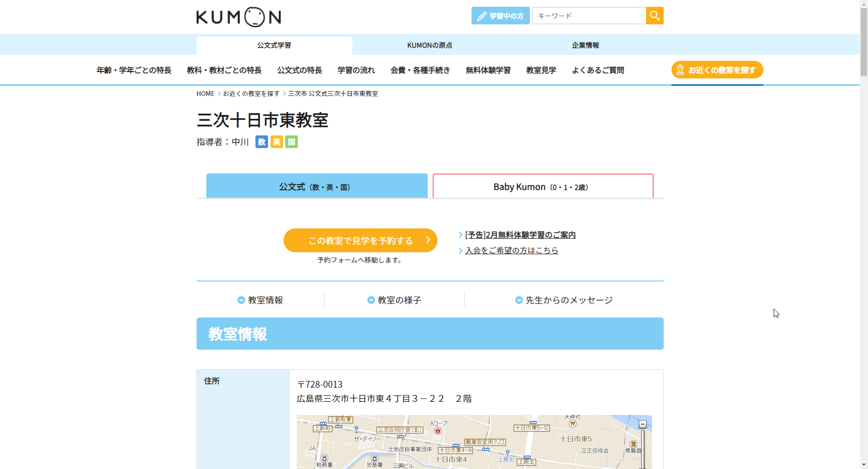Screen dimensions: 868x469
Task: Open 入会をご希望の方はこちら link
Action: click(x=511, y=250)
